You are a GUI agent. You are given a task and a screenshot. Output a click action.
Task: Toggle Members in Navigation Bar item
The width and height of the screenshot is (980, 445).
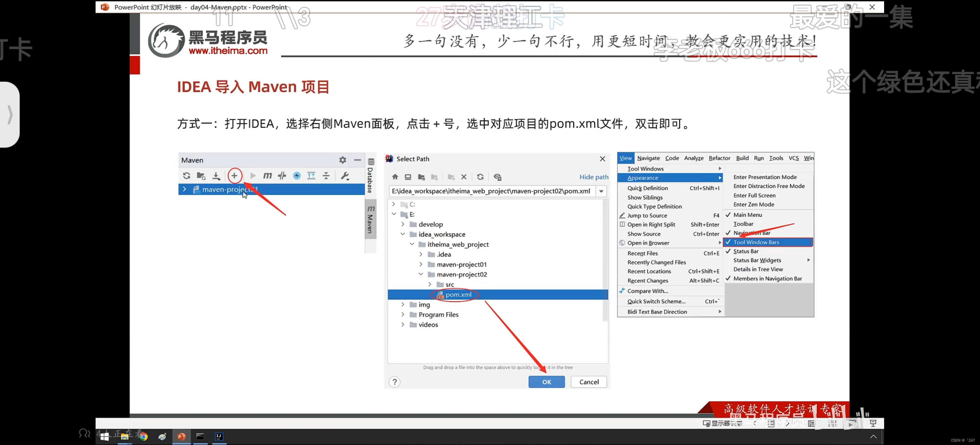click(768, 278)
